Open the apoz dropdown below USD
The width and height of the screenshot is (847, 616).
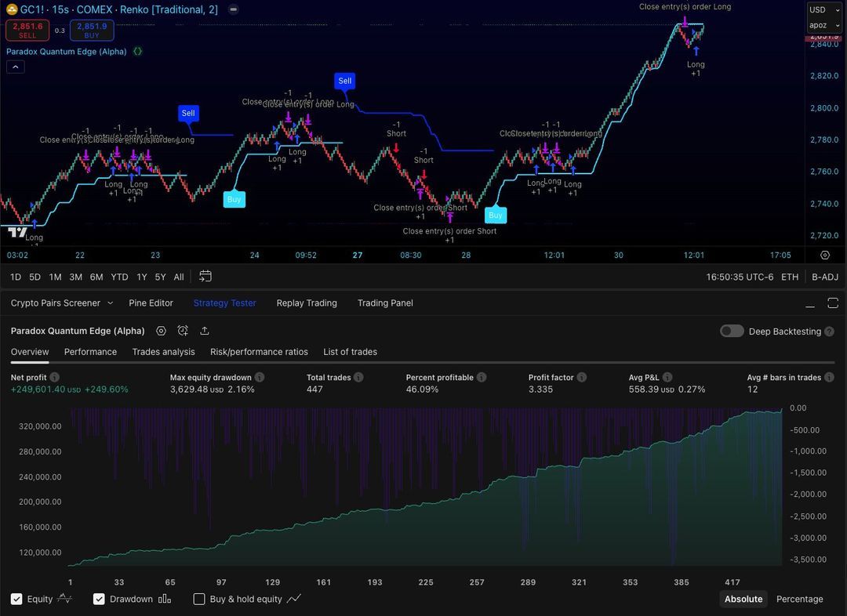[823, 25]
